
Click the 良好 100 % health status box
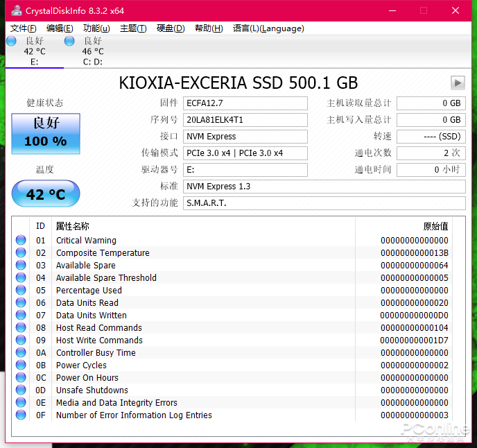[x=46, y=133]
